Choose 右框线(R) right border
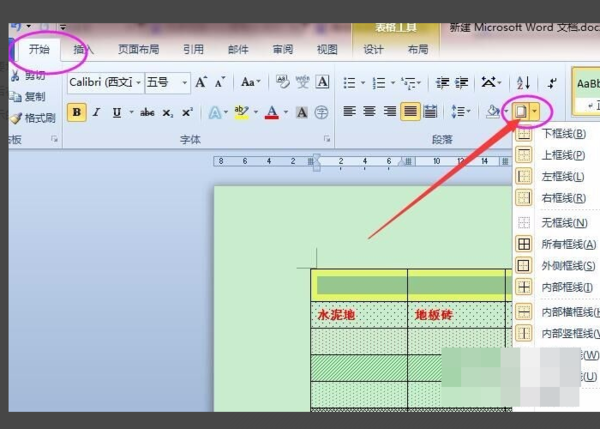Screen dimensions: 600x429 556,198
